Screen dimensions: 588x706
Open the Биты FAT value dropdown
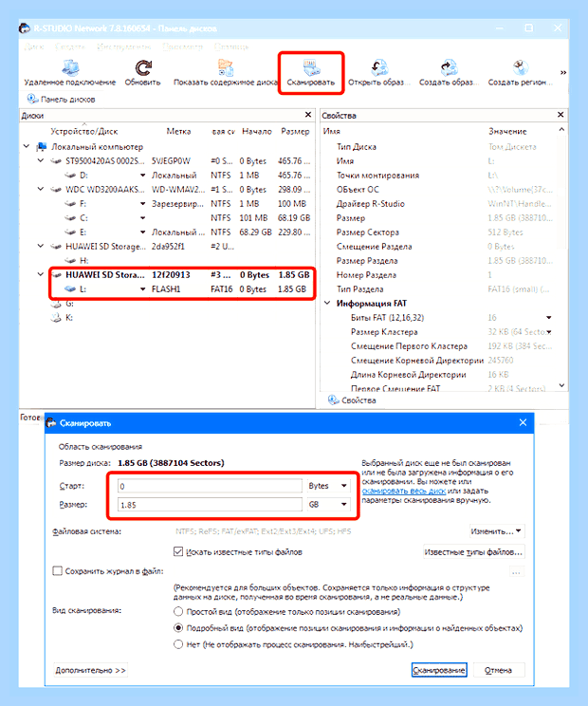click(x=549, y=318)
